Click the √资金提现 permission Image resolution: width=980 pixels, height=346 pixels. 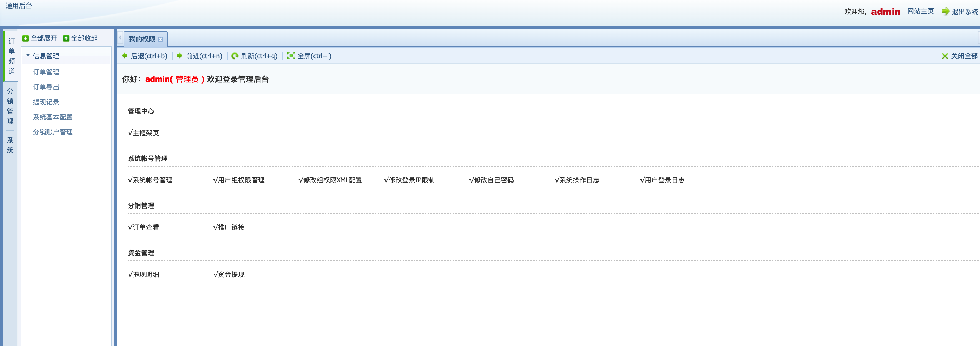tap(229, 274)
